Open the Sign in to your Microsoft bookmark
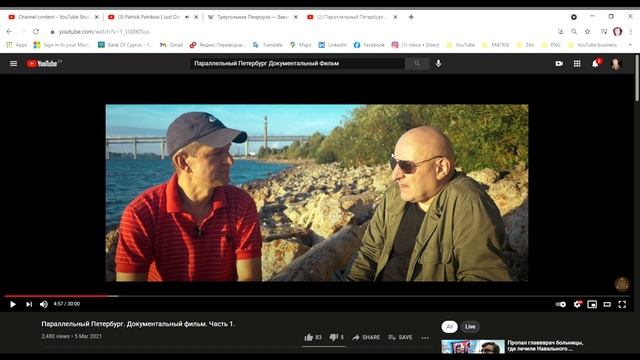The image size is (640, 360). (62, 45)
